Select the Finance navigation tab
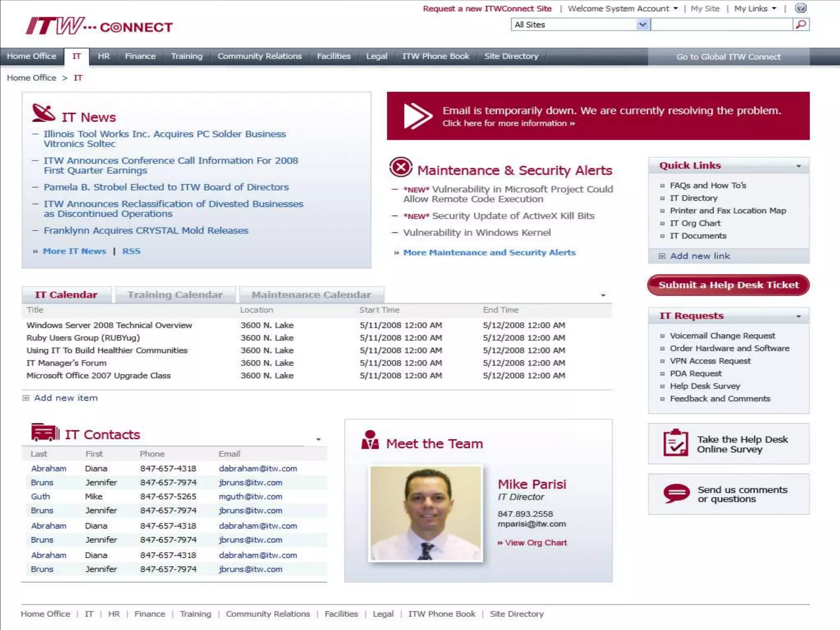840x630 pixels. pyautogui.click(x=140, y=56)
